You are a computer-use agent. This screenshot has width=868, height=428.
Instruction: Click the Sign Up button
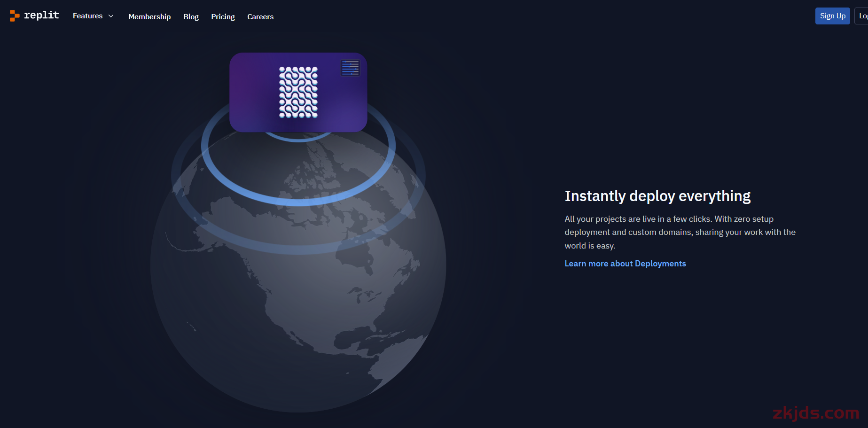pyautogui.click(x=832, y=16)
